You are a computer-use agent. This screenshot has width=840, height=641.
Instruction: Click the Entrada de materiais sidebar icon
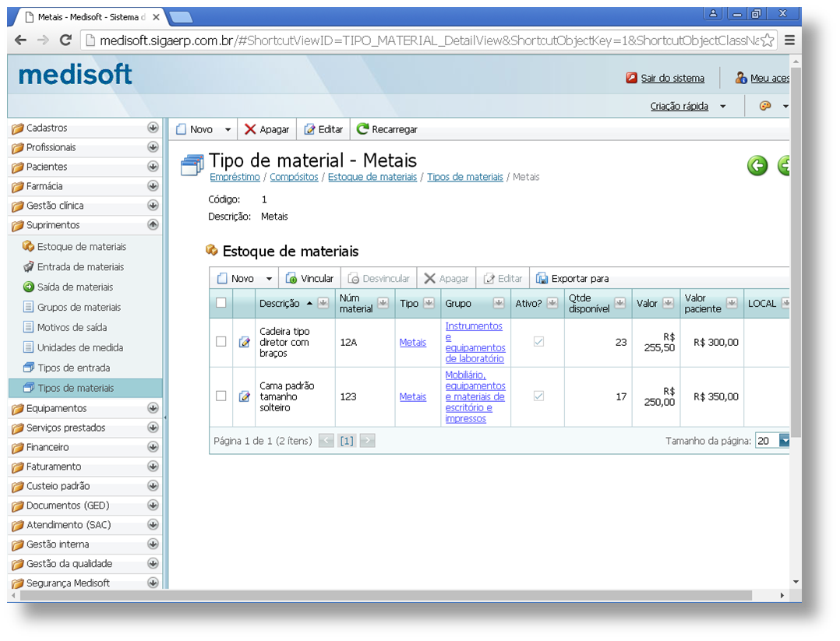[28, 266]
